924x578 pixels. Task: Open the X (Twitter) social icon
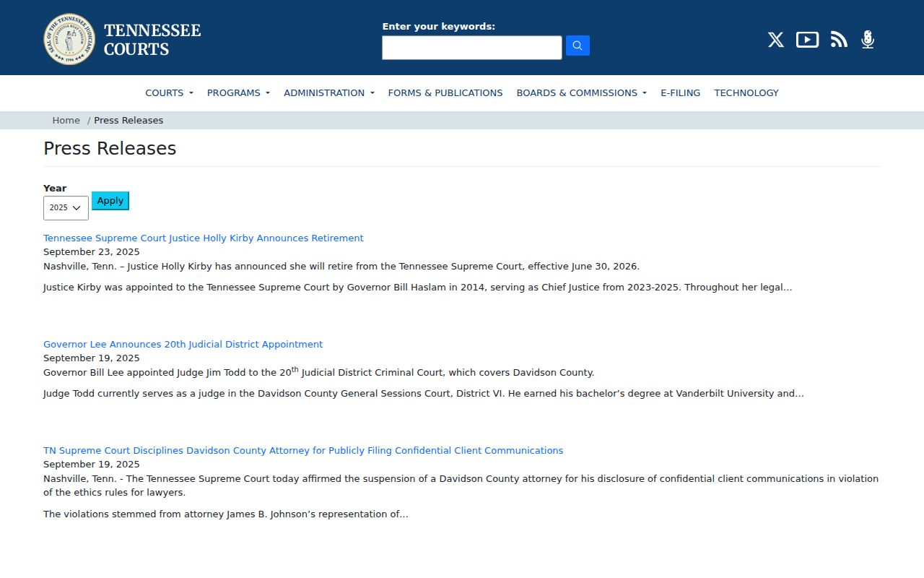coord(776,40)
